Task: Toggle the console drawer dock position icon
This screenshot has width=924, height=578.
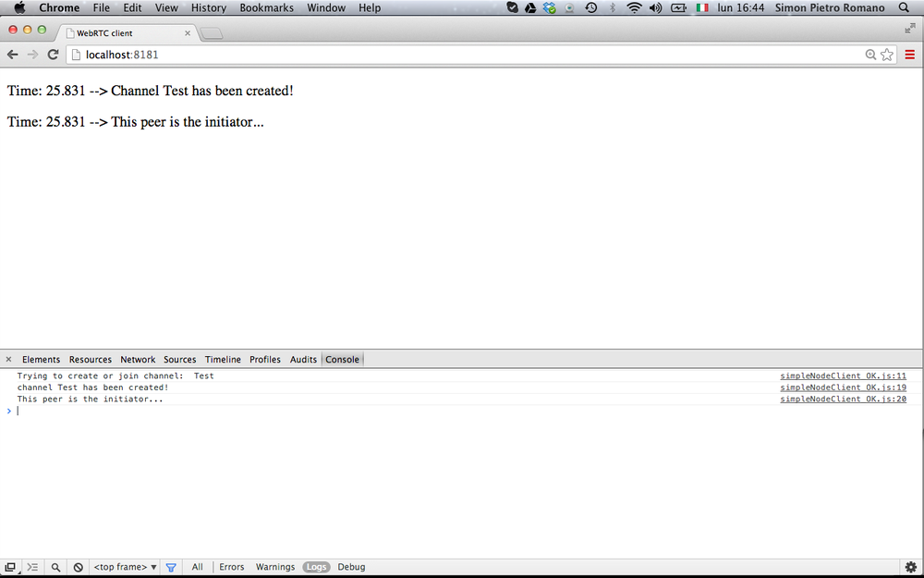Action: [10, 567]
